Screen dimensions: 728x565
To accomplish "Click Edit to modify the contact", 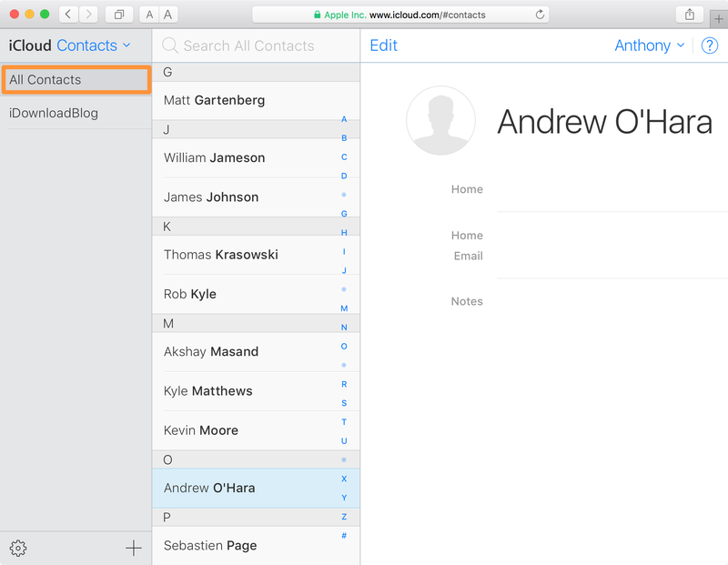I will pos(383,45).
